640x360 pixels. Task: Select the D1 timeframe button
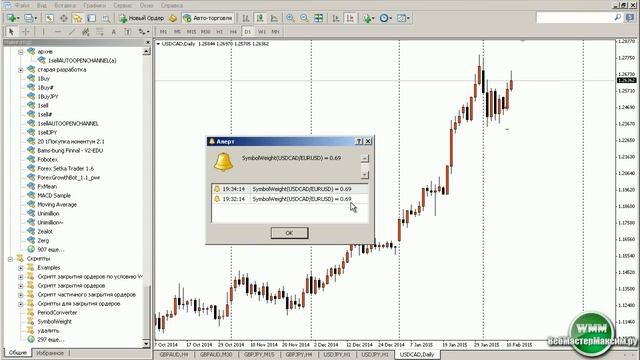[247, 31]
